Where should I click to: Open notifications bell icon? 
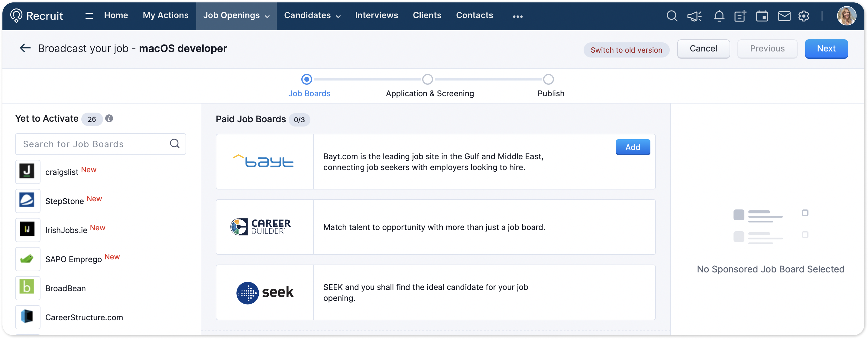click(x=719, y=16)
